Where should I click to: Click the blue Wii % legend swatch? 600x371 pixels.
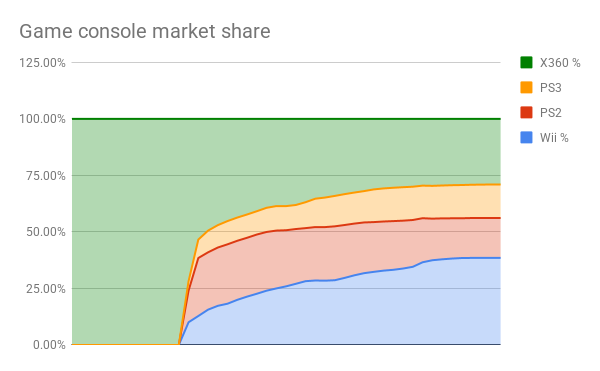[x=526, y=137]
